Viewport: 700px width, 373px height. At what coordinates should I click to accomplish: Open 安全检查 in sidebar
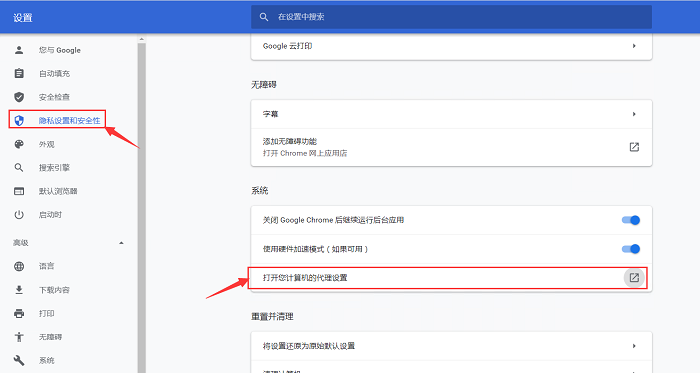(54, 97)
